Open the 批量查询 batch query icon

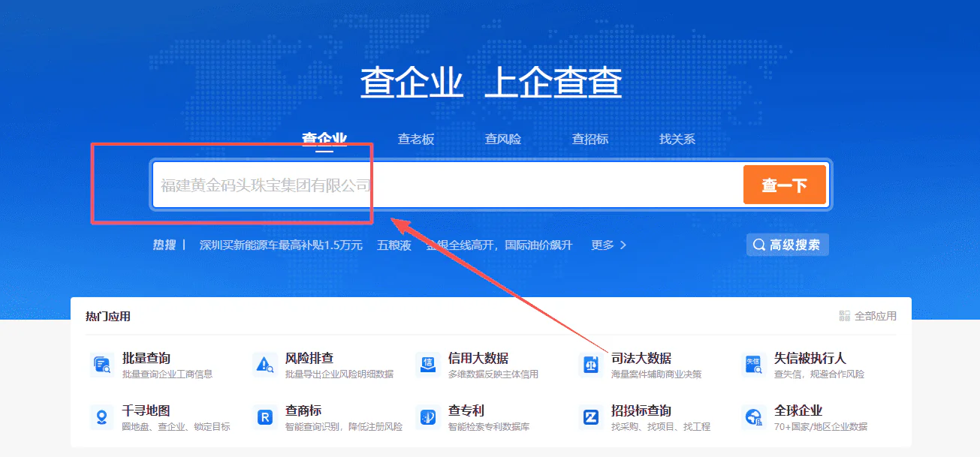101,365
